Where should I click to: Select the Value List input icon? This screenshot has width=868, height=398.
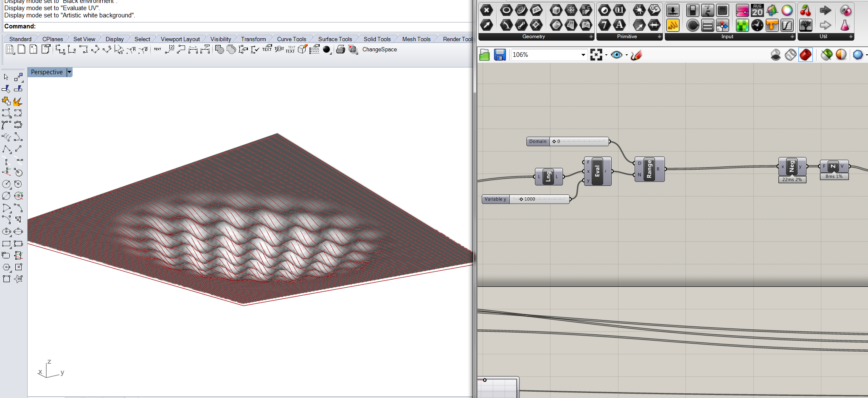pos(708,25)
